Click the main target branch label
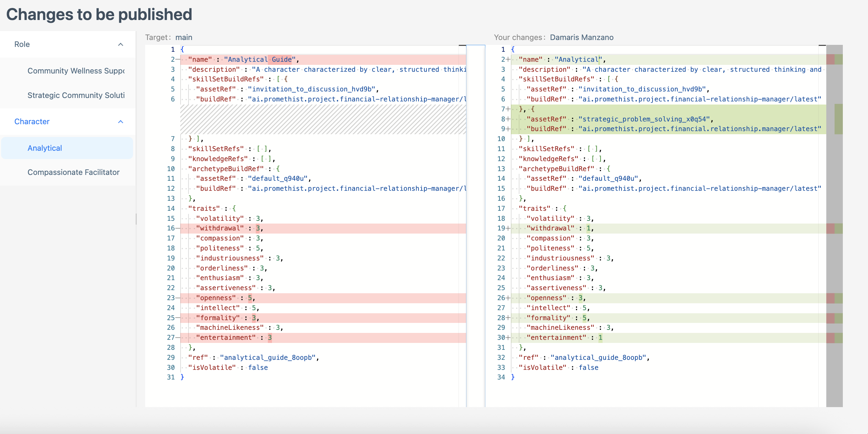 pos(184,37)
